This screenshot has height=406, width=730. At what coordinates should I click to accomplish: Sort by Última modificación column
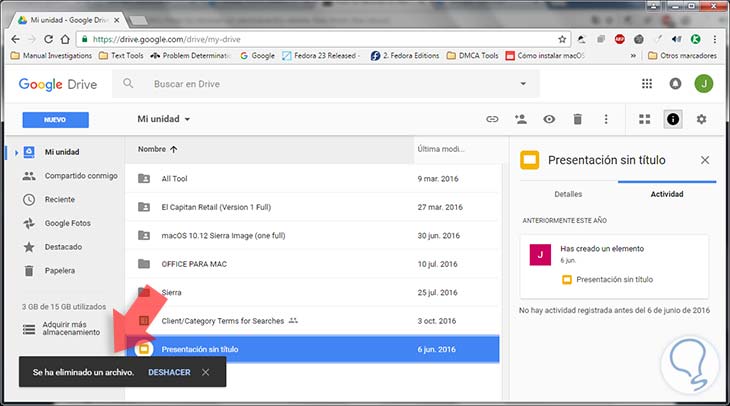tap(440, 149)
